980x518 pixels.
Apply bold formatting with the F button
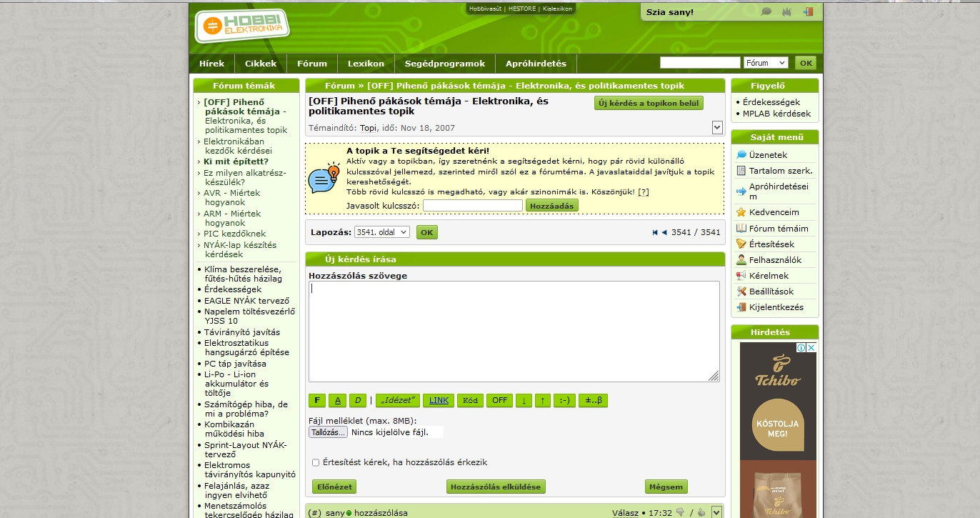[317, 400]
